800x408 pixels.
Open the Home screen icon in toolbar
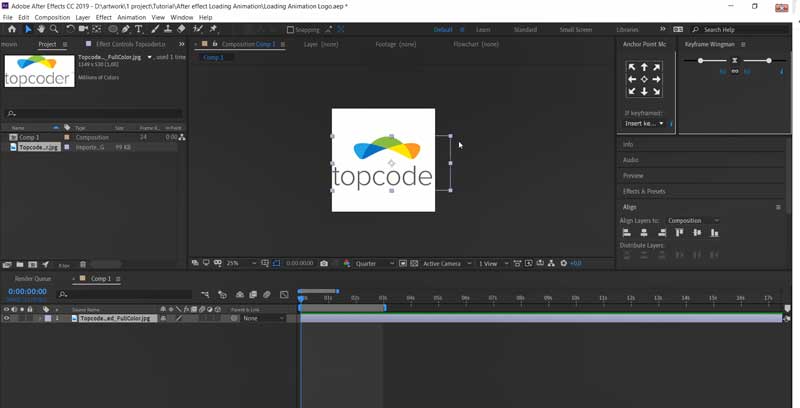[x=12, y=30]
